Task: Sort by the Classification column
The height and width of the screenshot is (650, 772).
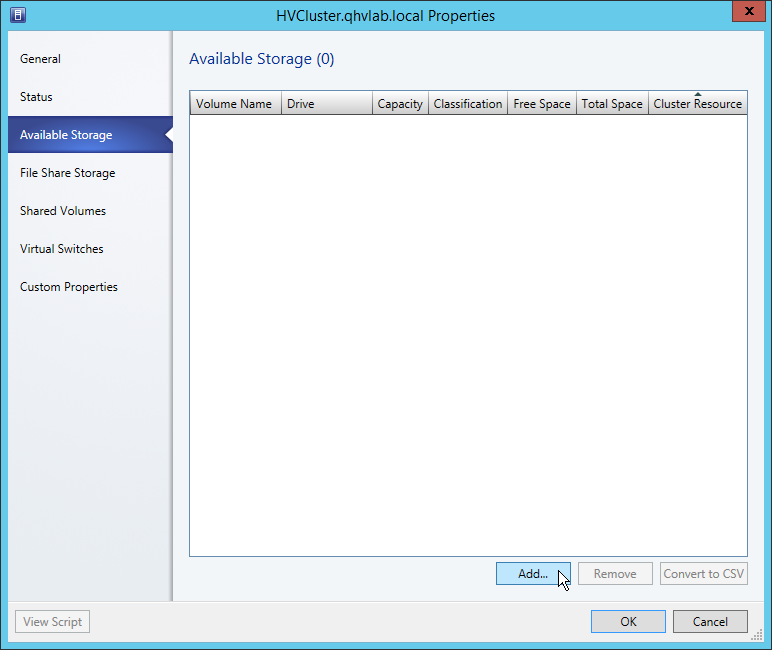Action: tap(468, 104)
